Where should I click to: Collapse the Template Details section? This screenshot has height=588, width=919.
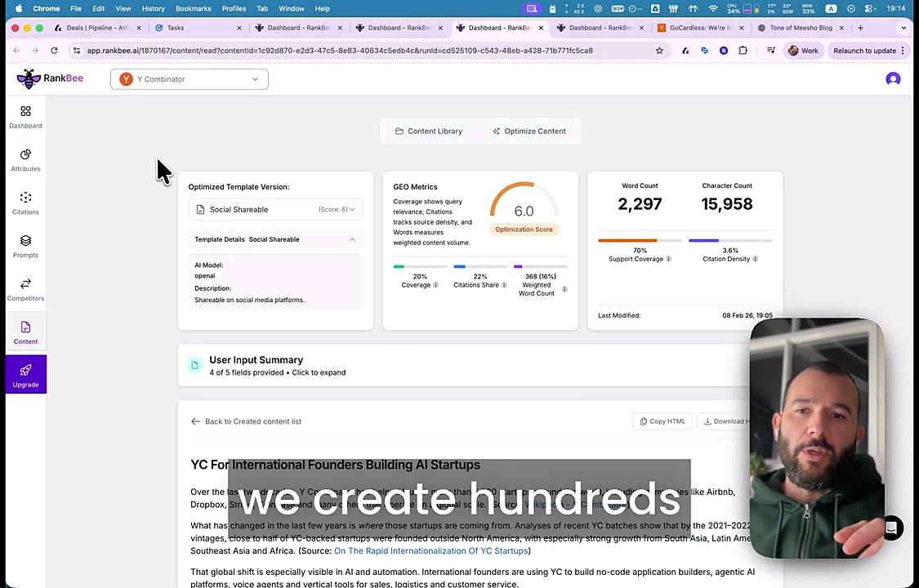click(352, 239)
